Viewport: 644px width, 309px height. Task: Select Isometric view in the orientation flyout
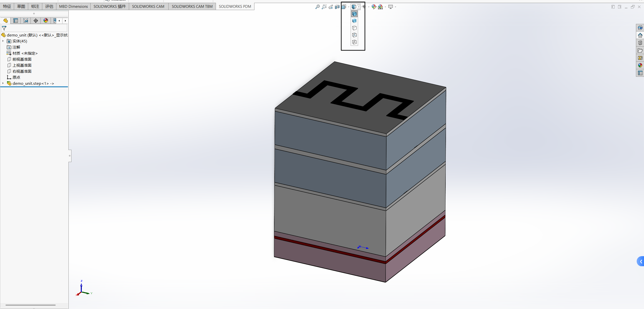[355, 14]
